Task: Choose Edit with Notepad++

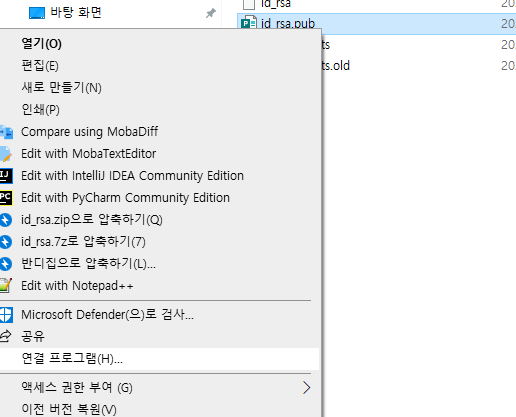Action: point(77,286)
